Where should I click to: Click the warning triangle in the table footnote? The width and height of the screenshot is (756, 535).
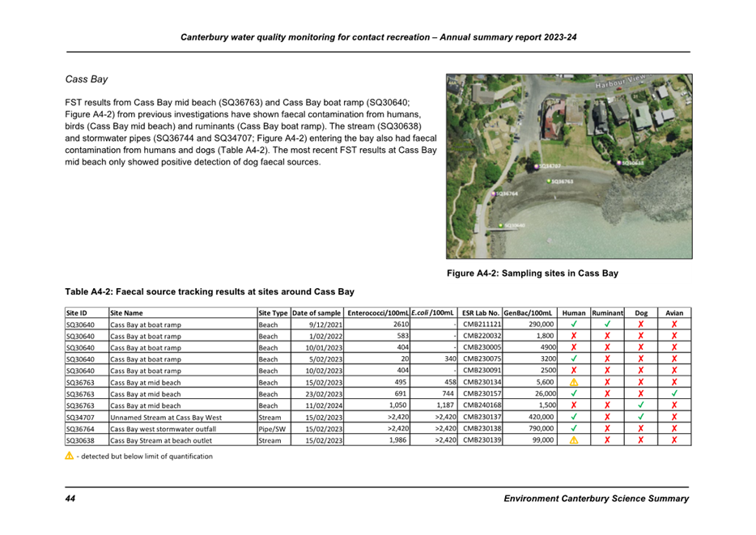coord(70,456)
